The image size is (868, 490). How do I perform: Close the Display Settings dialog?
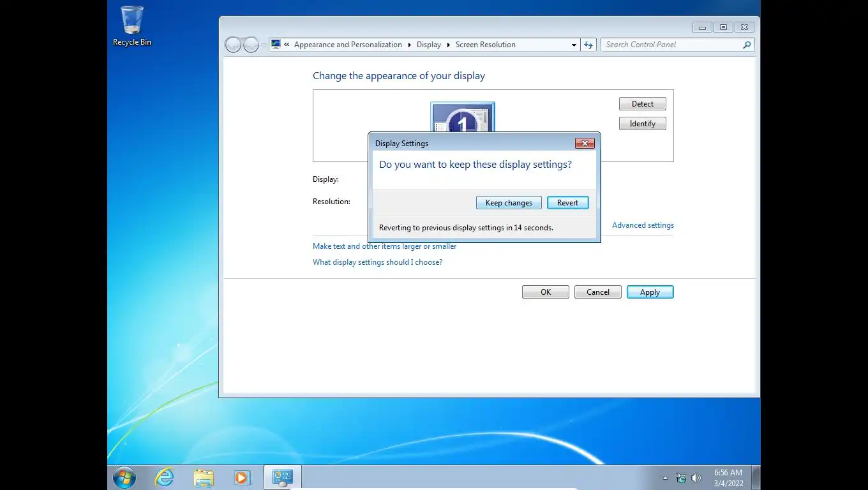pos(585,144)
